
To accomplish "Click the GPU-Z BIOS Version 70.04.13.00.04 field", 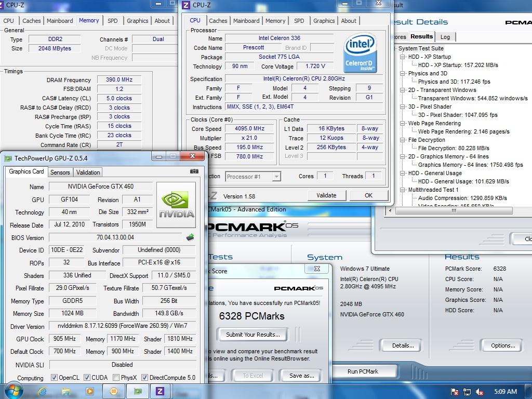I will point(115,237).
